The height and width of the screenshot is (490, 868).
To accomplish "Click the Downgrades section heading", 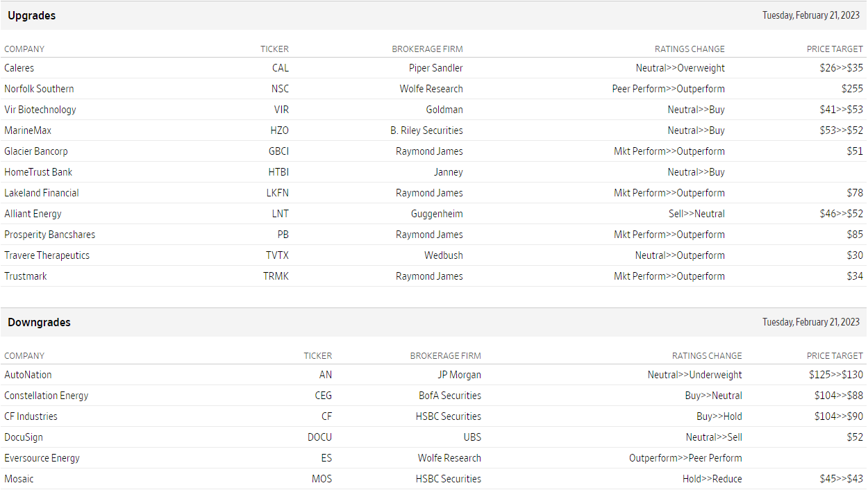I will 40,322.
